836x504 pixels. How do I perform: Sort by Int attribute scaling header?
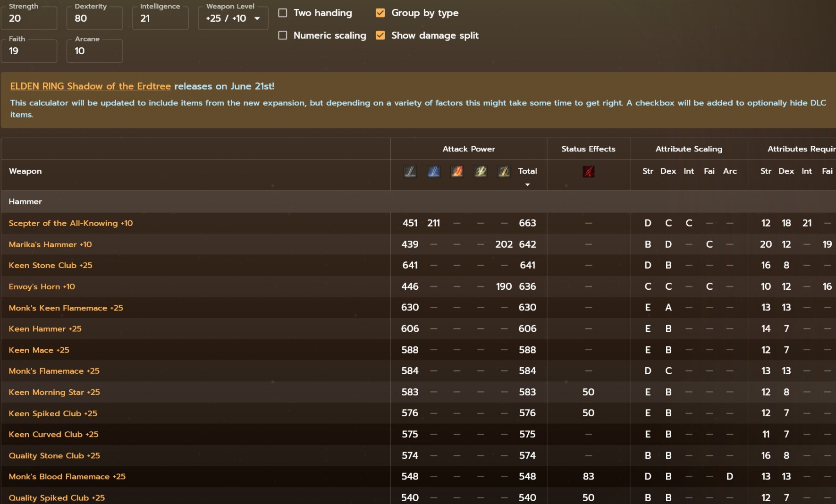pos(689,171)
